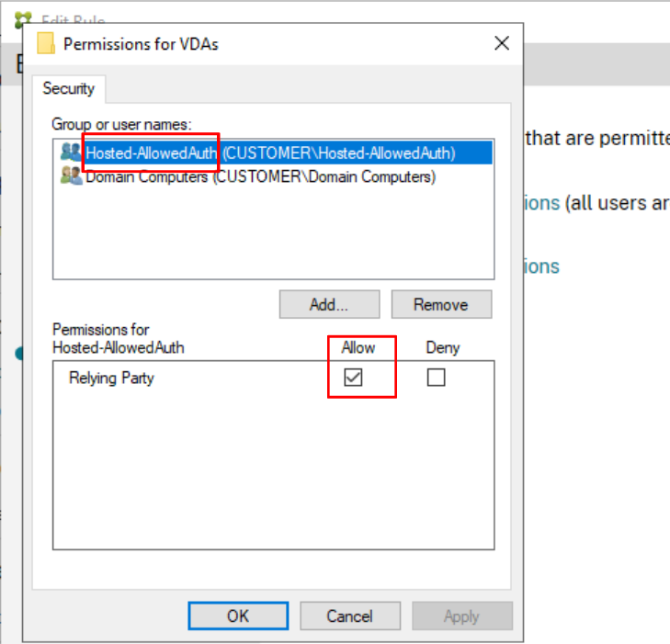Select the Domain Computers entry by its name

point(147,176)
